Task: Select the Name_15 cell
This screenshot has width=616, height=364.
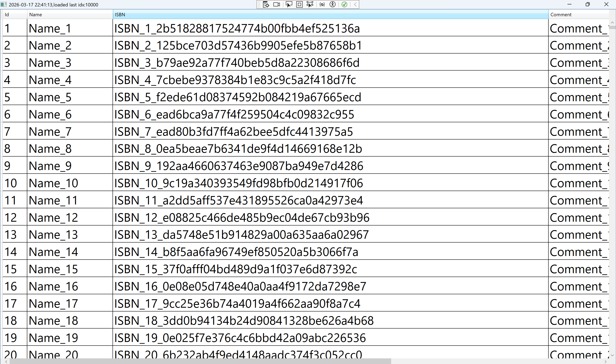Action: pyautogui.click(x=70, y=268)
